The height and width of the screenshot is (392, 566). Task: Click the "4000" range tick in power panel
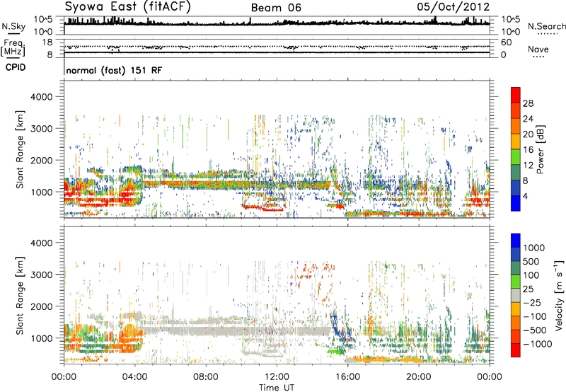pyautogui.click(x=42, y=97)
